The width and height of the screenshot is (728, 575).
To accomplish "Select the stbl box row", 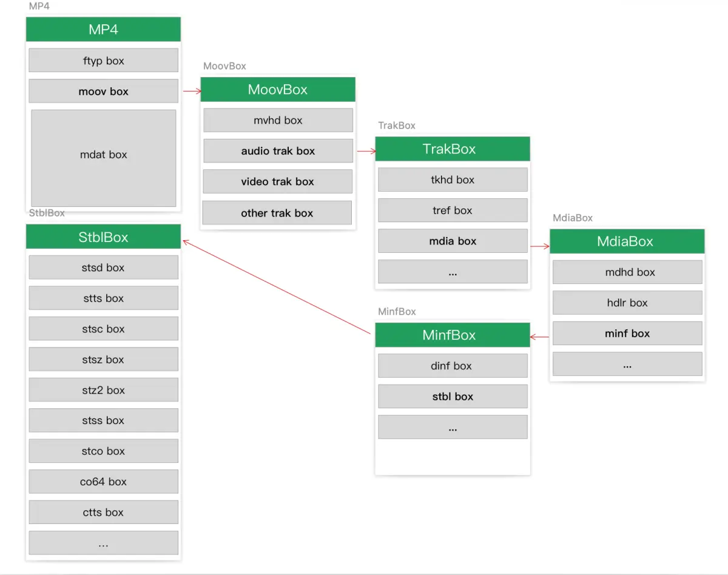I will (453, 396).
